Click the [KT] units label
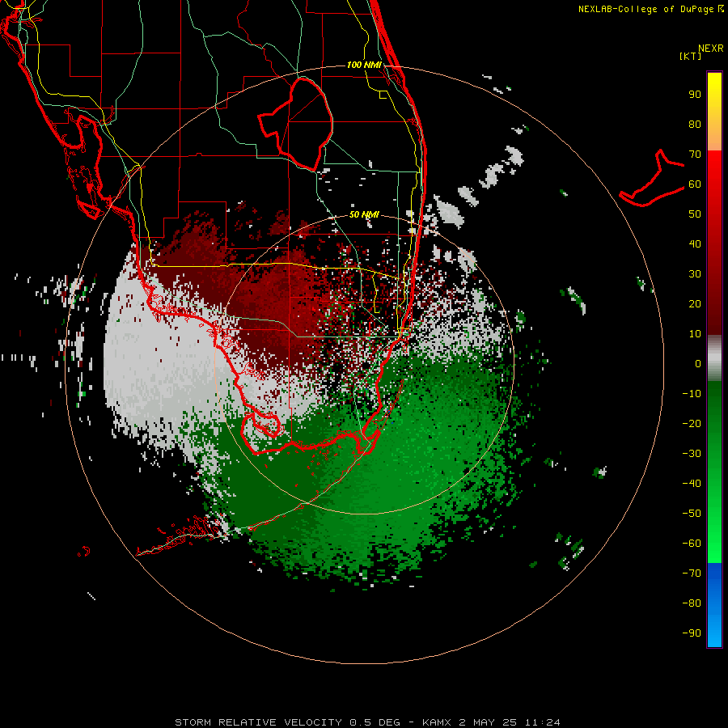 [x=691, y=56]
